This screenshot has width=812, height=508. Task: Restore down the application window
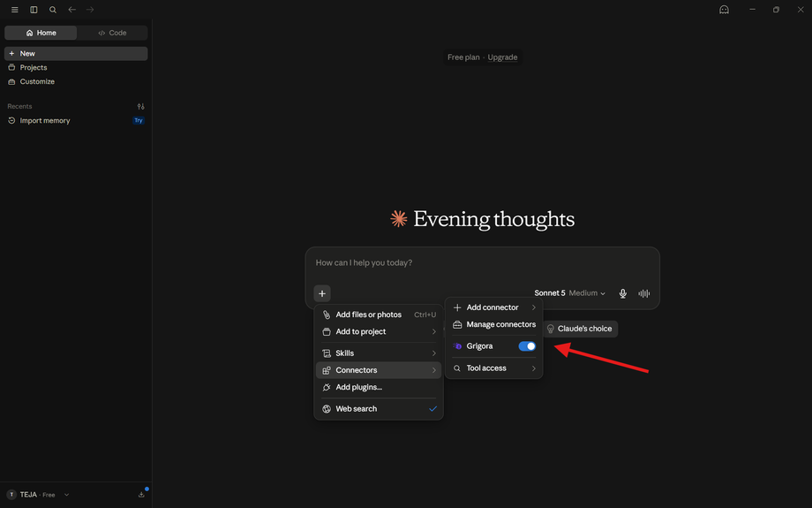pos(777,10)
